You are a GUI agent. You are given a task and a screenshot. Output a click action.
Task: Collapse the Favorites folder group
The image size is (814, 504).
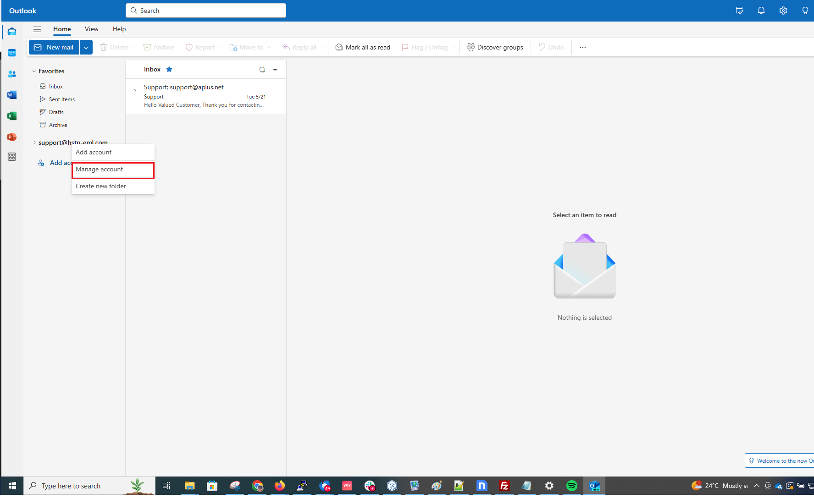pos(34,71)
